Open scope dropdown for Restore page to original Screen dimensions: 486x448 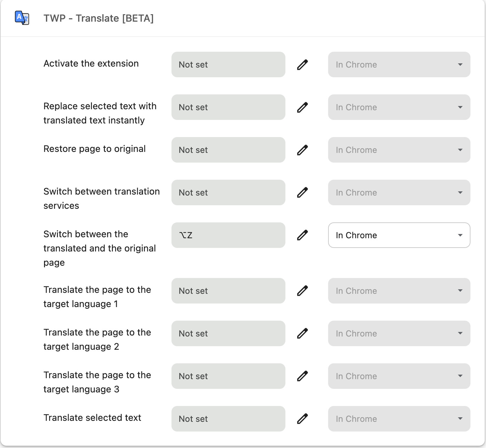pyautogui.click(x=399, y=150)
